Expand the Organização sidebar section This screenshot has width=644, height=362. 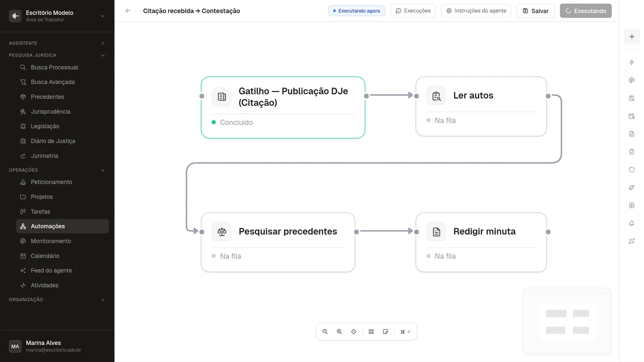(x=57, y=300)
